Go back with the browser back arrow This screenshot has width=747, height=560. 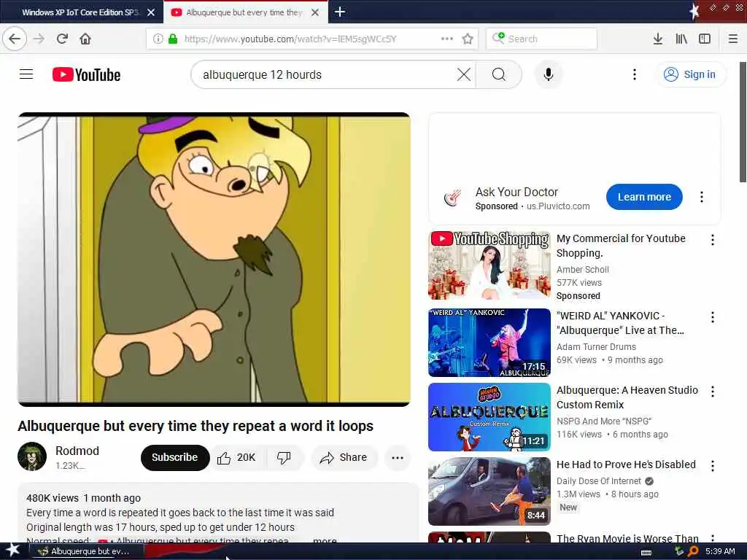(15, 39)
